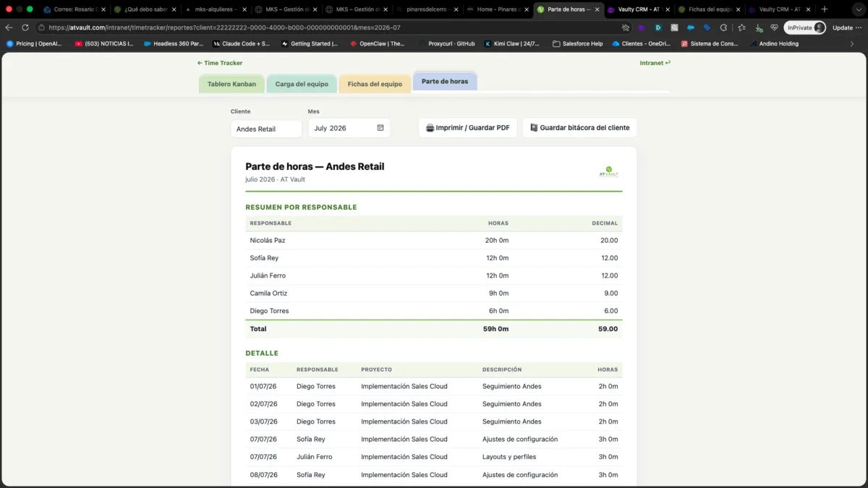Switch to the Tablero Kanban tab

pos(231,84)
